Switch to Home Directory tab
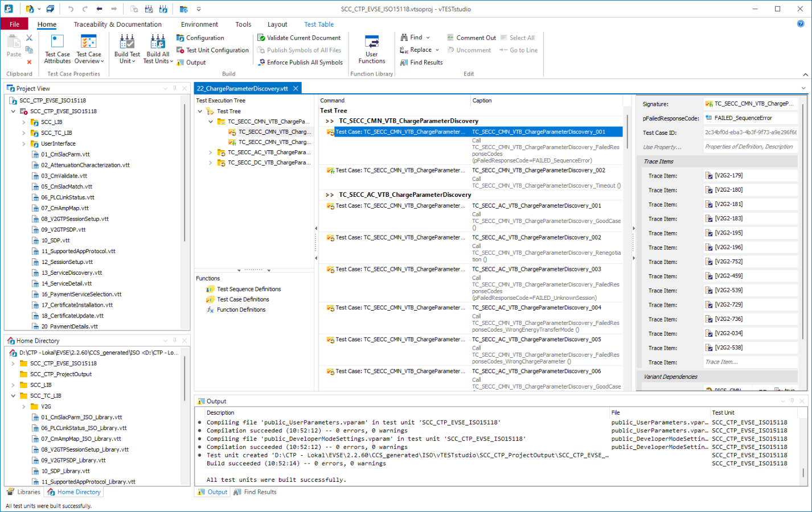The width and height of the screenshot is (812, 512). click(74, 492)
